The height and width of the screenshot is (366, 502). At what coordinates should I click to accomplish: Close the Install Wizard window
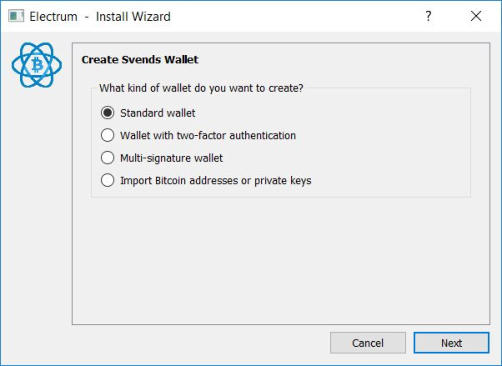(476, 16)
